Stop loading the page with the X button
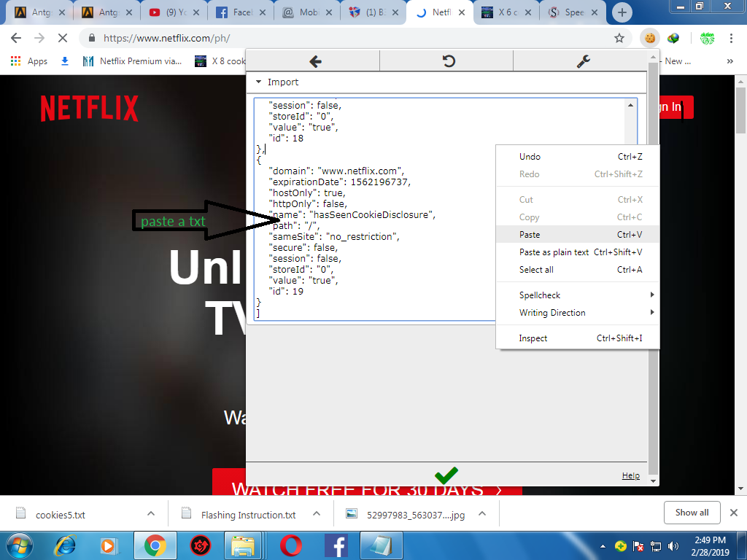Image resolution: width=747 pixels, height=560 pixels. (63, 38)
